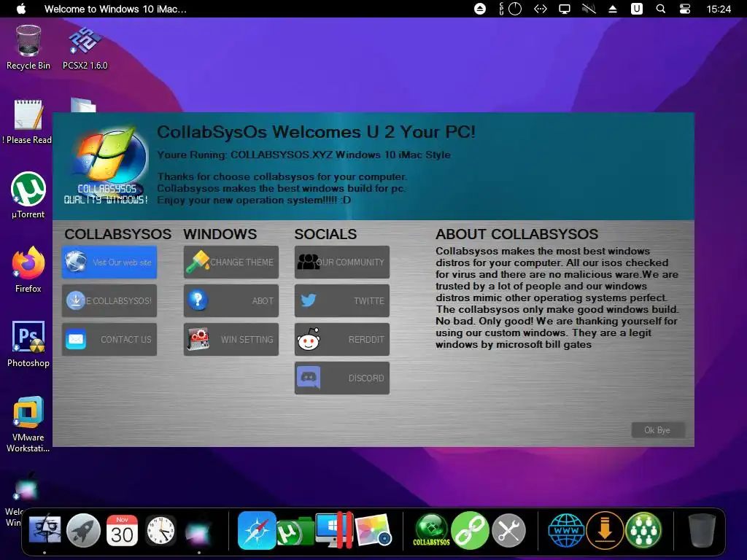Open the Safari compass dock icon

[x=257, y=530]
